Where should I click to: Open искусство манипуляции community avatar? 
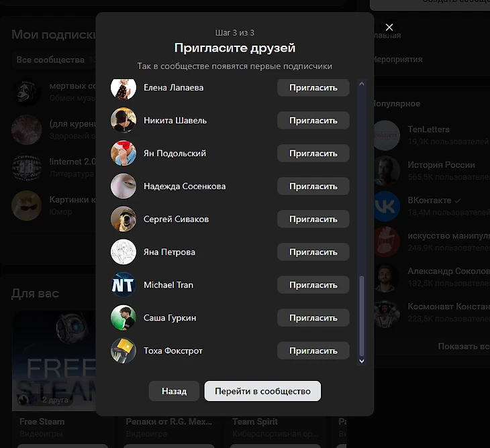click(x=385, y=241)
